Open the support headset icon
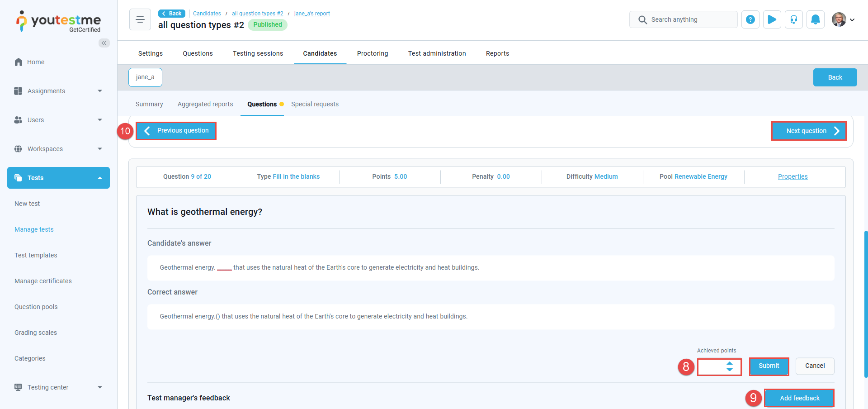 click(x=794, y=19)
